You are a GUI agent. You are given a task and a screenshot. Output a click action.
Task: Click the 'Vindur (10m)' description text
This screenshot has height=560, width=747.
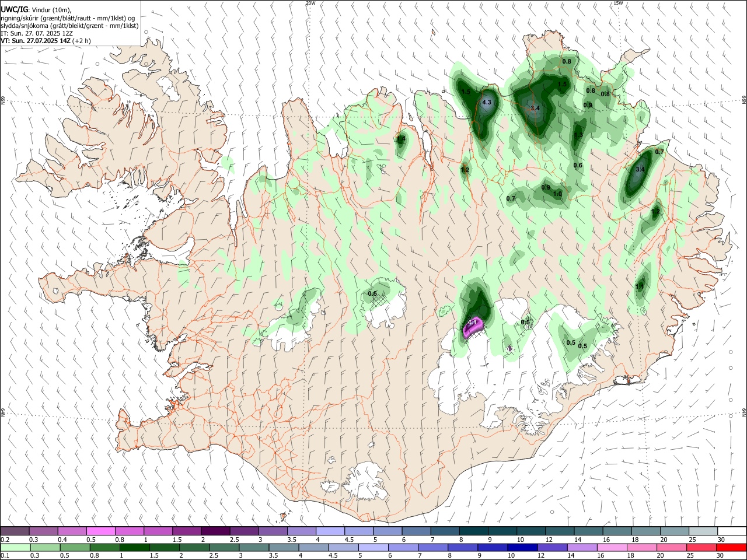tap(51, 10)
